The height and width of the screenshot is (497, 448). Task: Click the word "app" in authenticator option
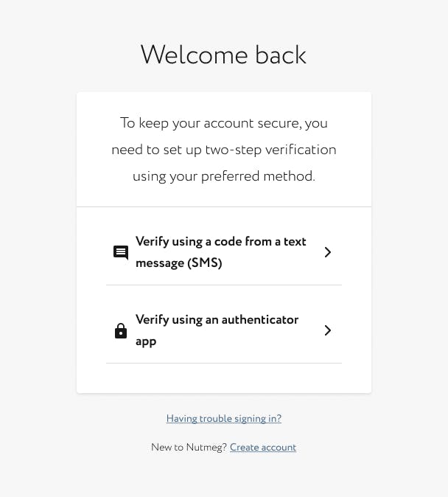pyautogui.click(x=146, y=342)
